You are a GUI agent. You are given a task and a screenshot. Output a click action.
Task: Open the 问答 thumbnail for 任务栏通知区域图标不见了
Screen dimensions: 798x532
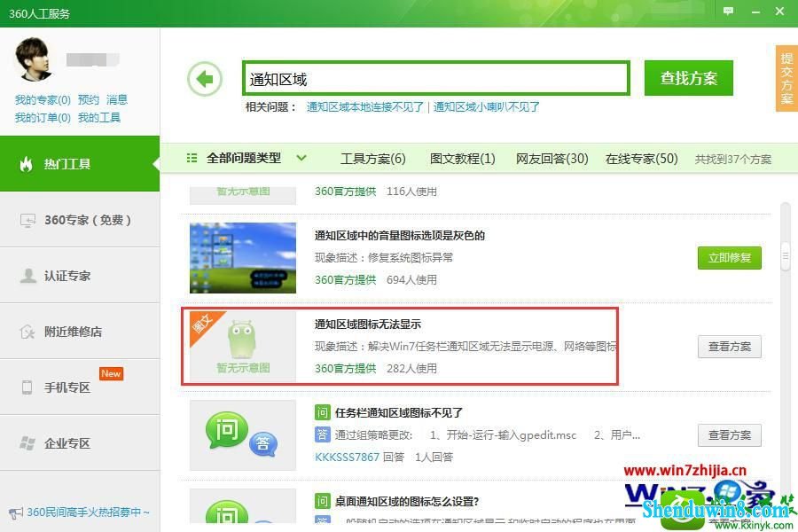(x=243, y=435)
